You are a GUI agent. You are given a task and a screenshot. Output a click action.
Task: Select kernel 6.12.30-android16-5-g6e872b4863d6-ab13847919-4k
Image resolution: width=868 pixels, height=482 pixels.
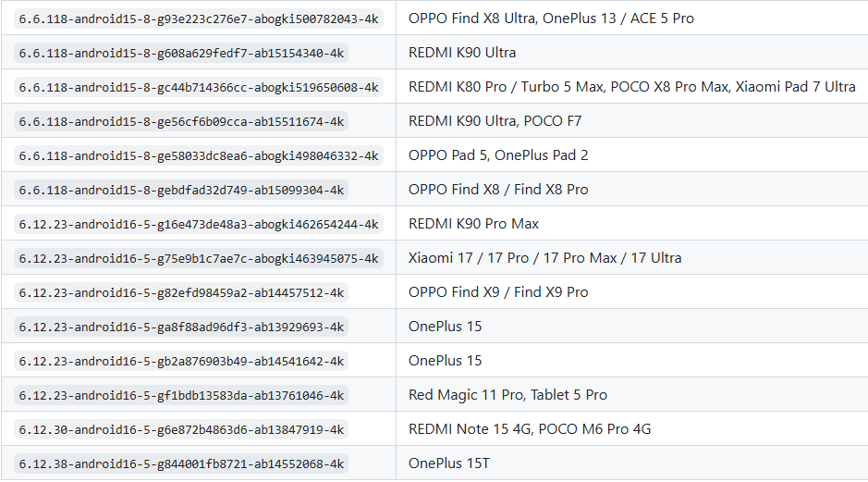click(x=181, y=430)
